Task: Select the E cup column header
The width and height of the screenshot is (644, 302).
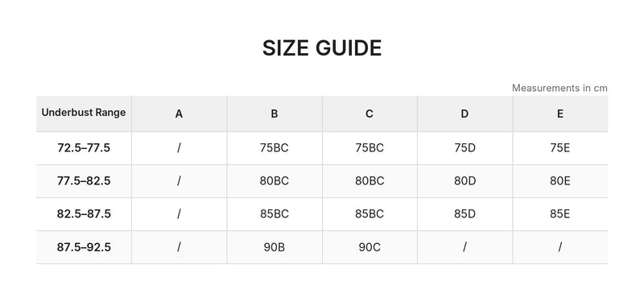Action: 560,114
